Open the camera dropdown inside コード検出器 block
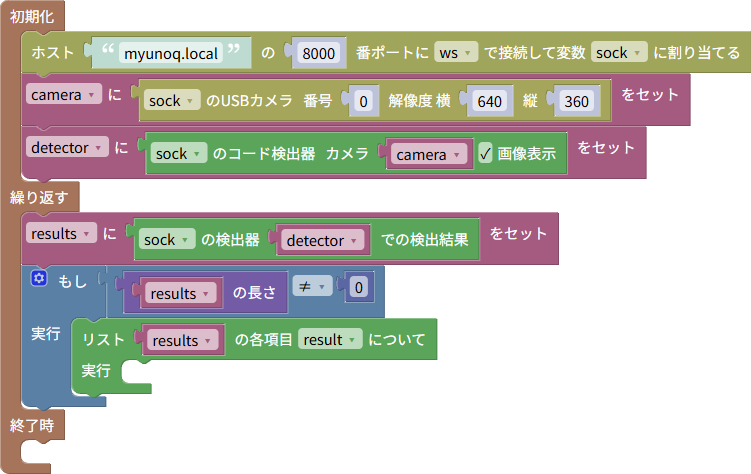Screen dimensions: 751x474 [429, 154]
